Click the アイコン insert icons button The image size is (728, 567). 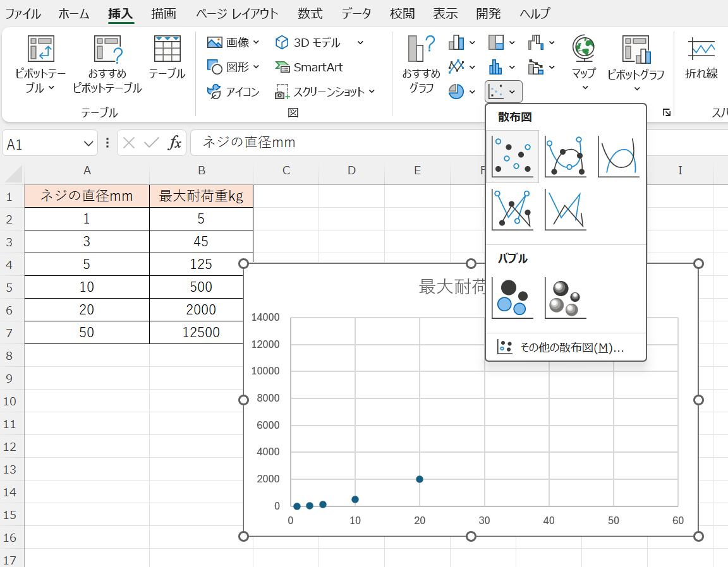coord(234,92)
